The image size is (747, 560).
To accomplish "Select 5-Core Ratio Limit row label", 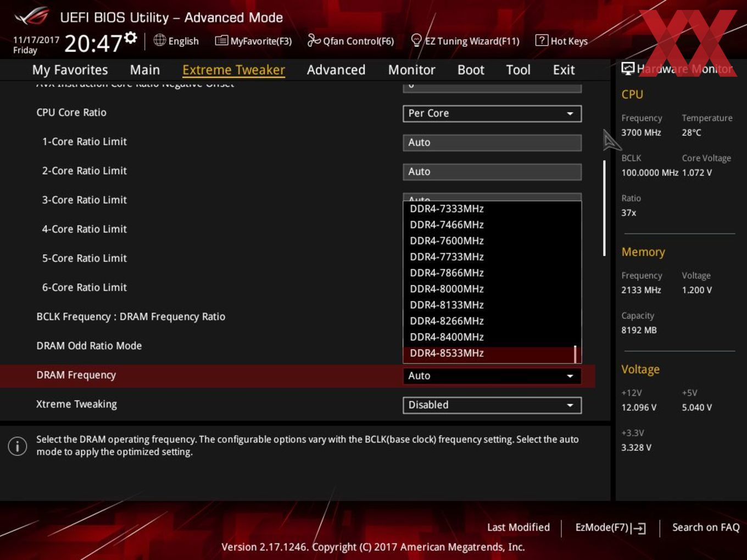I will 85,257.
